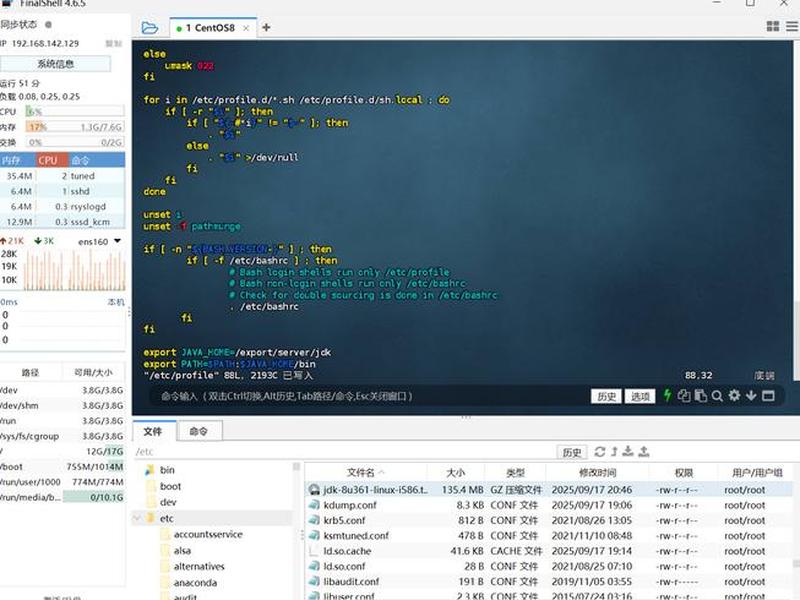This screenshot has height=600, width=800.
Task: Open terminal search magnifier icon
Action: tap(717, 396)
